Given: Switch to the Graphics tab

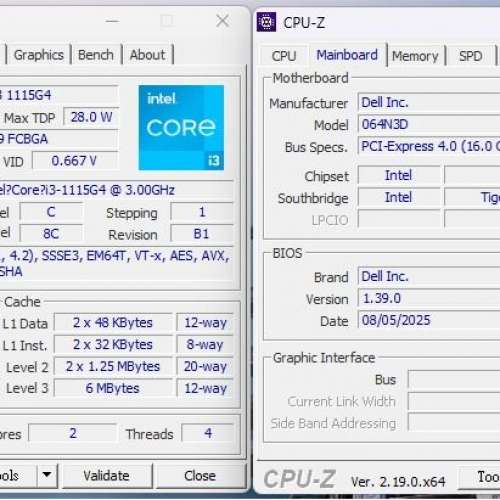Looking at the screenshot, I should click(39, 55).
